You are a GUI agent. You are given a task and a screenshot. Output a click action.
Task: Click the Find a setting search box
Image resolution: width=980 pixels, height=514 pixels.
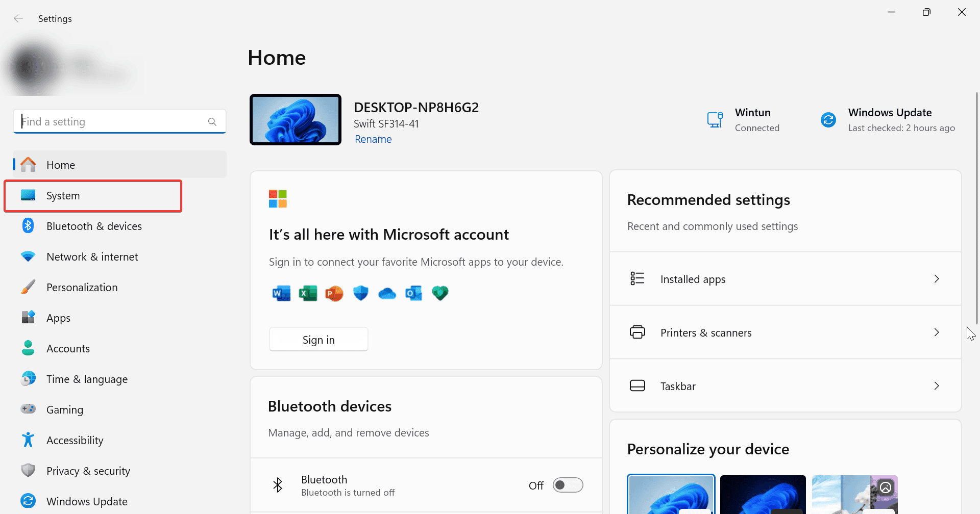click(x=112, y=122)
